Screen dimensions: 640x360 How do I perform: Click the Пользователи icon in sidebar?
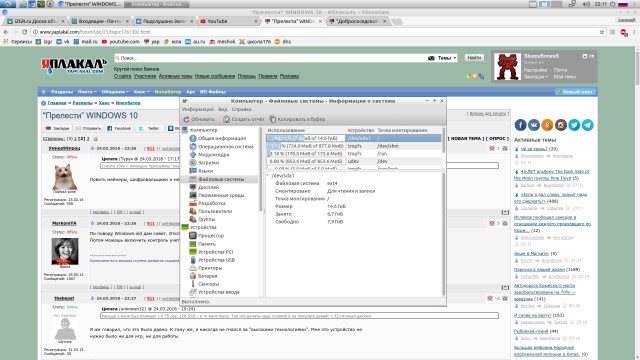click(x=193, y=211)
